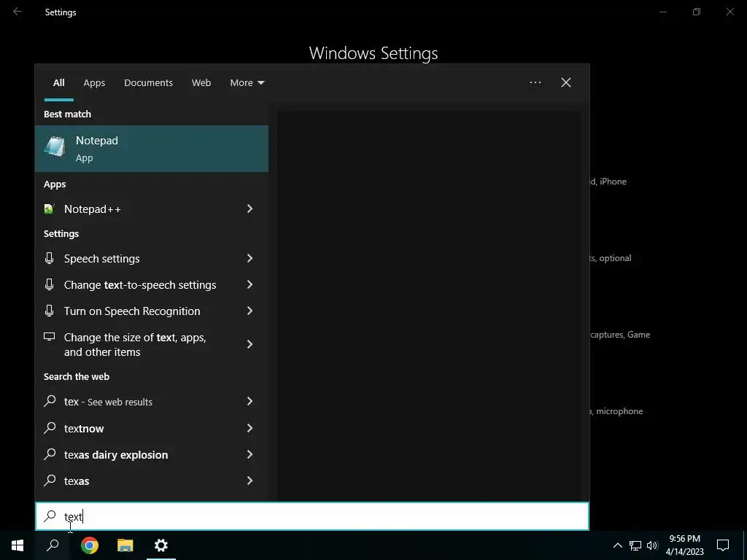
Task: Open File Explorer from the taskbar
Action: 125,545
